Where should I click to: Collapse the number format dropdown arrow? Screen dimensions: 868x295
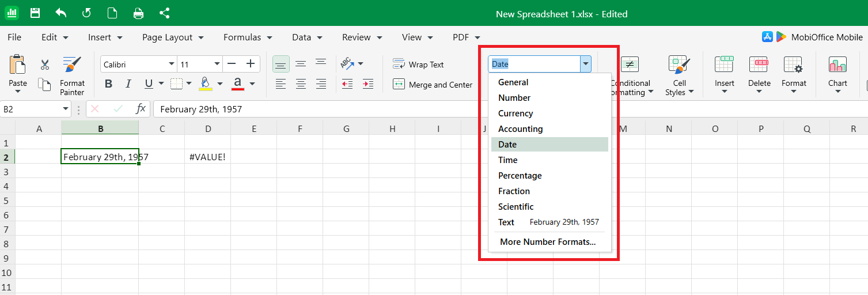[586, 64]
